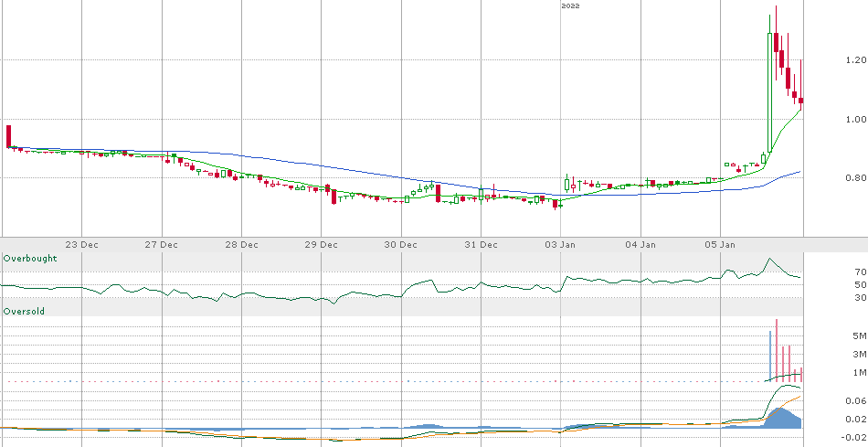
Task: Click the 0.80 price axis label
Action: (x=856, y=178)
